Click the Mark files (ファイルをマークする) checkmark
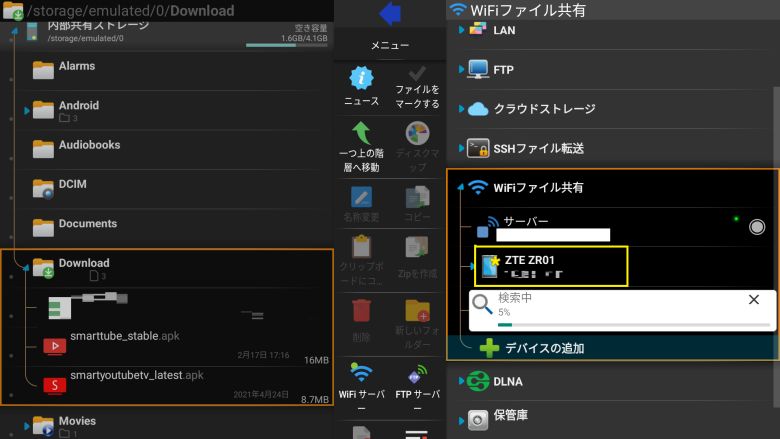 point(417,74)
